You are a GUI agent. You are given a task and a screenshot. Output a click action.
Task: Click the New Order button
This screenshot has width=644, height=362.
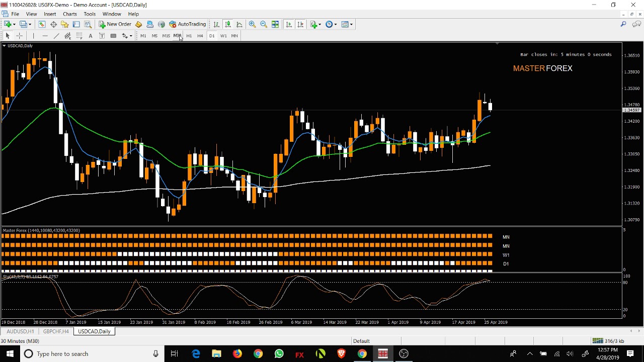[x=115, y=24]
